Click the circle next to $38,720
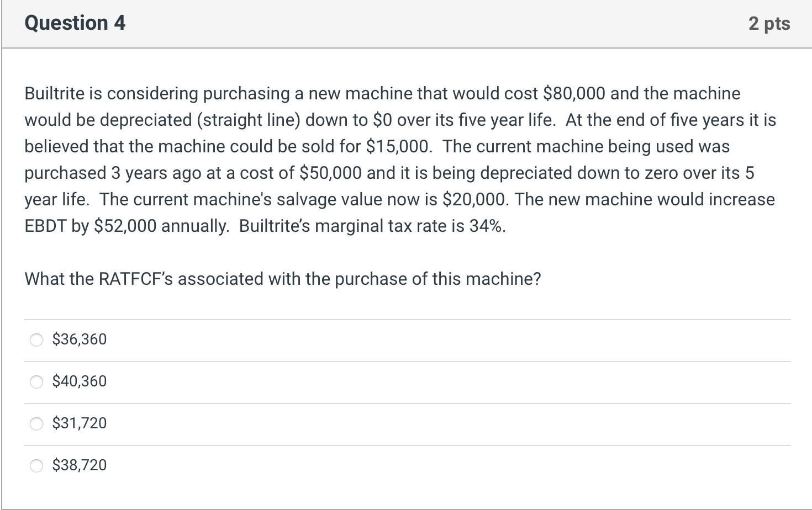812x510 pixels. 36,465
